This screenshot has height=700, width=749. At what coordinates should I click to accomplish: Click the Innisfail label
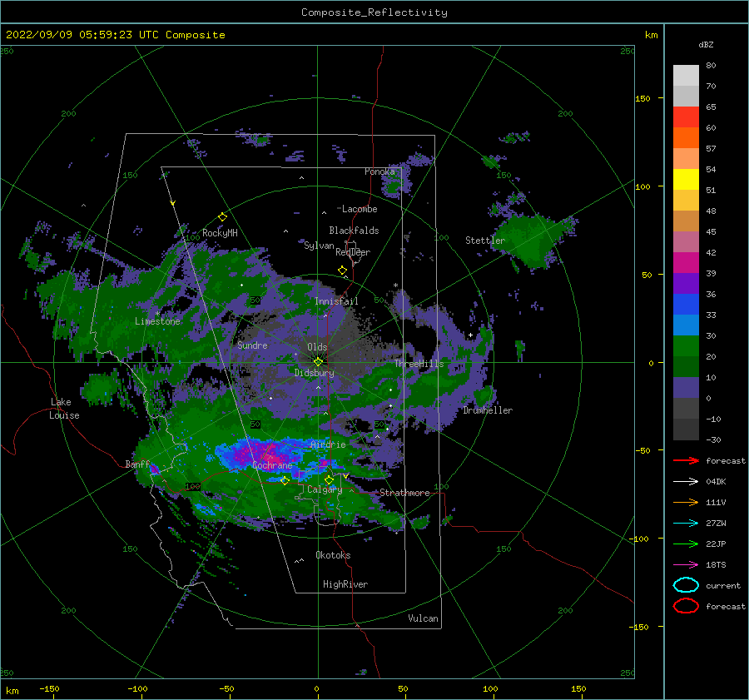click(x=336, y=301)
